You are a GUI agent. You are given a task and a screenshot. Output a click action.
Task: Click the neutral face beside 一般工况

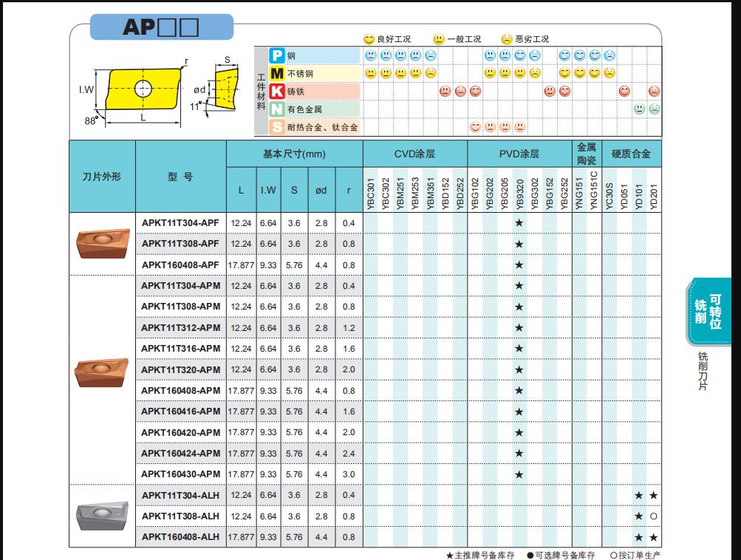click(439, 39)
